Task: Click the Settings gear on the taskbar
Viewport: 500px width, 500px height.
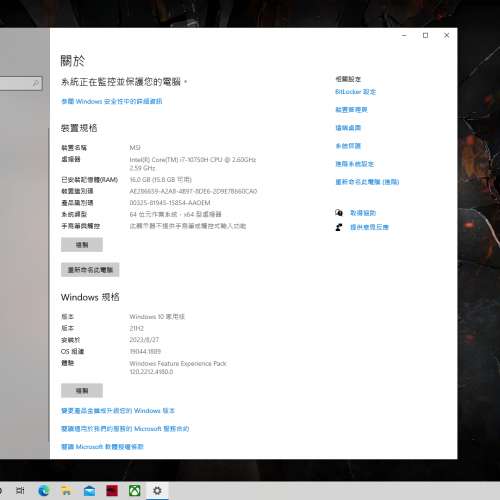Action: (x=157, y=491)
